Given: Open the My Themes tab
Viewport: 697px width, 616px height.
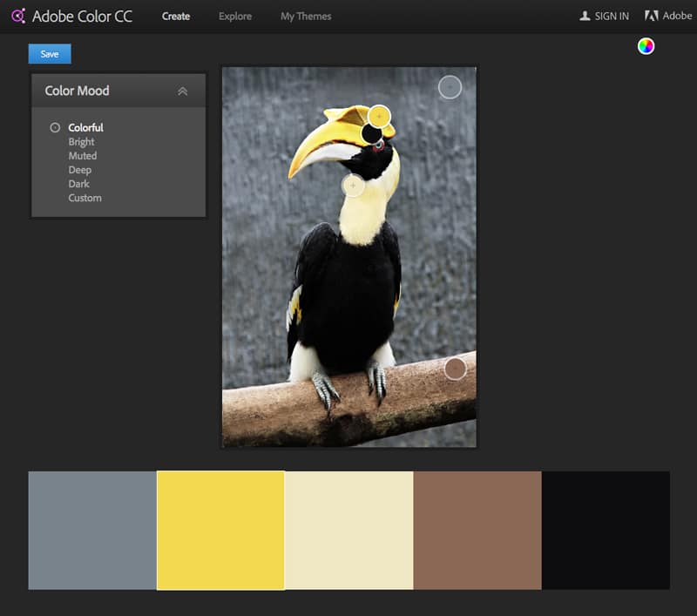Looking at the screenshot, I should pyautogui.click(x=306, y=17).
